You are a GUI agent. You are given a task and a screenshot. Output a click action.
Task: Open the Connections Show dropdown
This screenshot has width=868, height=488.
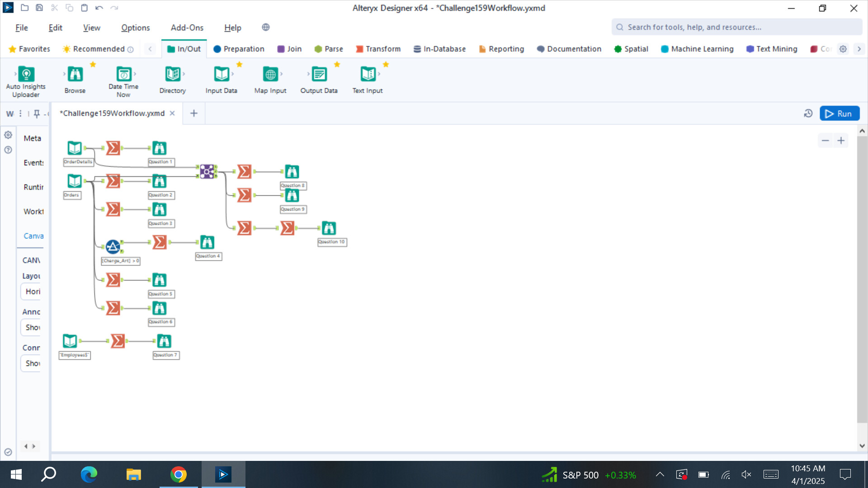[32, 363]
